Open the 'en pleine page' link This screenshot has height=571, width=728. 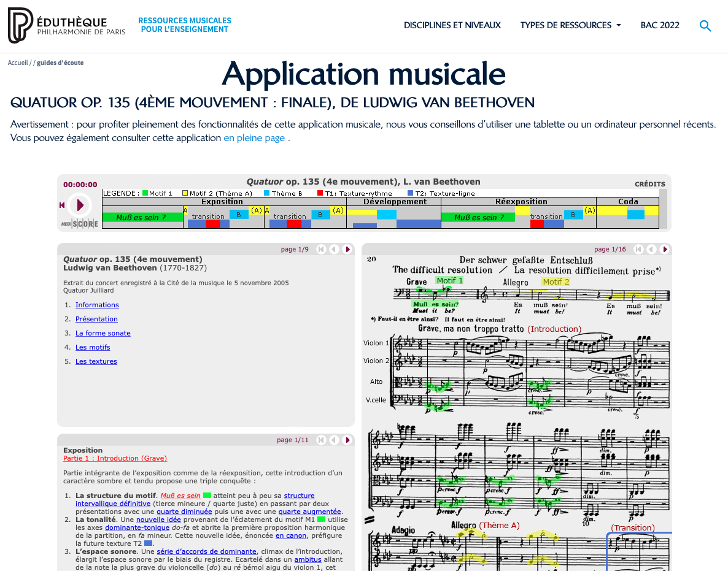click(x=254, y=138)
